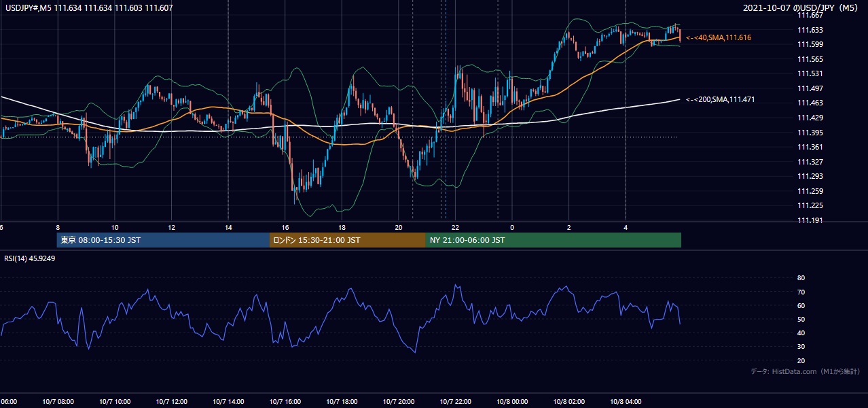Click hour label 16 under price chart
The image size is (868, 408).
pos(285,228)
